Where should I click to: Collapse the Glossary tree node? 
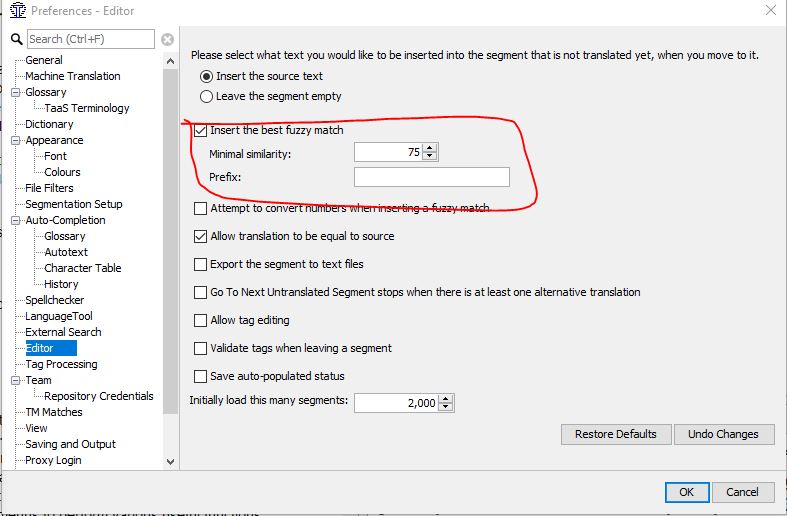16,92
